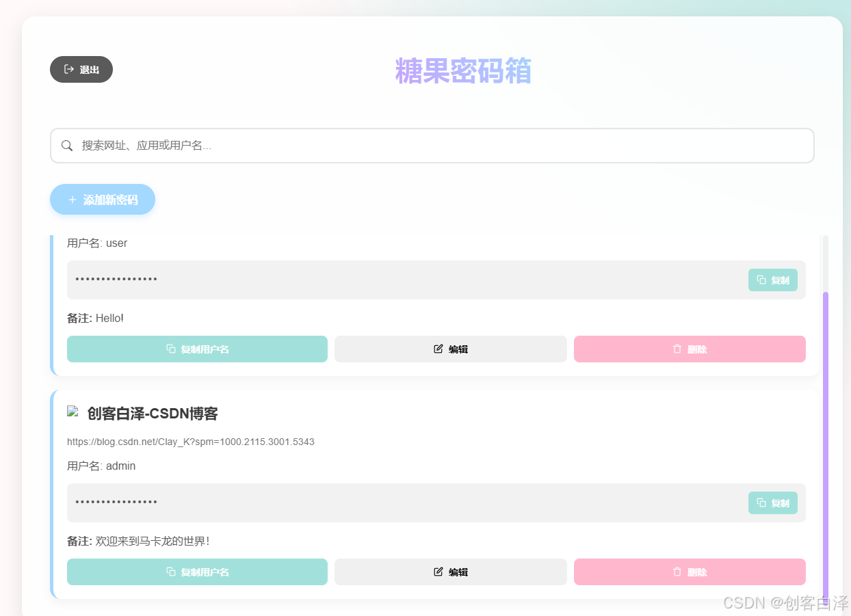This screenshot has width=851, height=616.
Task: Click the plus icon on 添加新密码 button
Action: pos(72,199)
